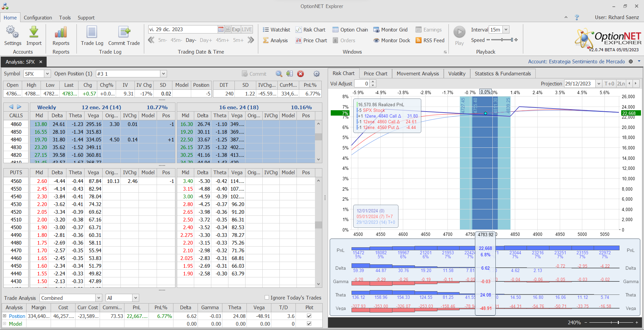The height and width of the screenshot is (330, 644).
Task: Click the Commit Trade icon
Action: [124, 35]
